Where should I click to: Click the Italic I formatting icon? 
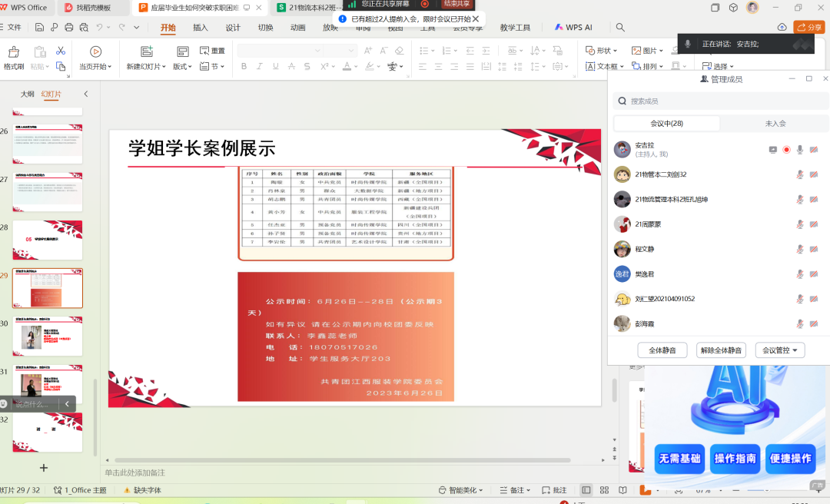pyautogui.click(x=260, y=66)
